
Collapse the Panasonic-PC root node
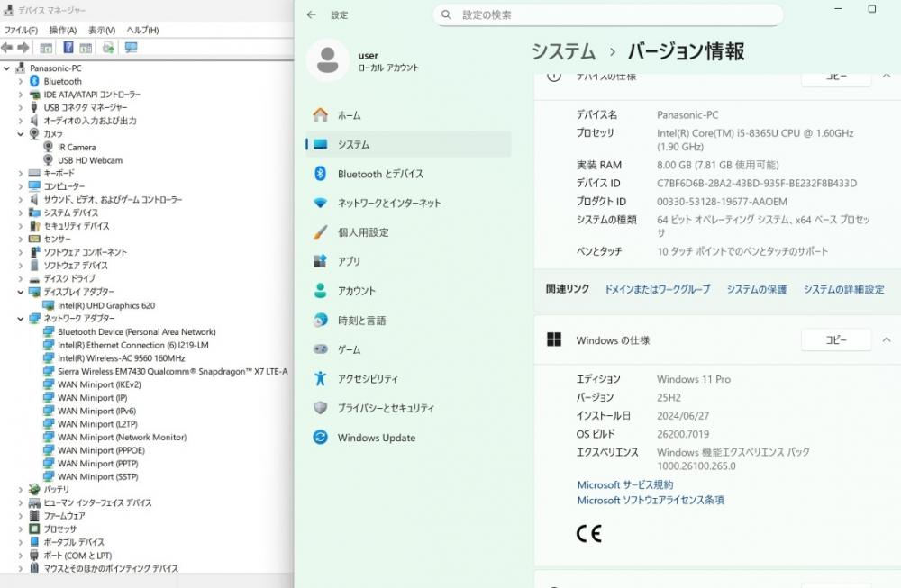[7, 68]
